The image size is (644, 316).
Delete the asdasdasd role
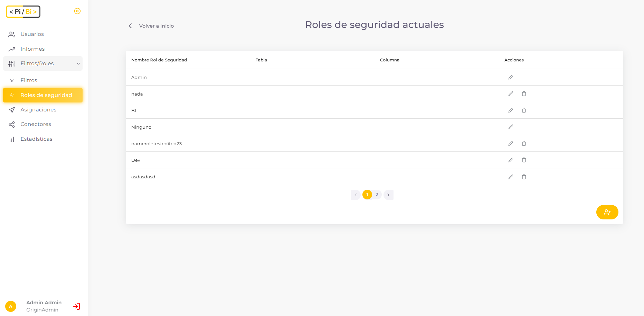point(524,177)
